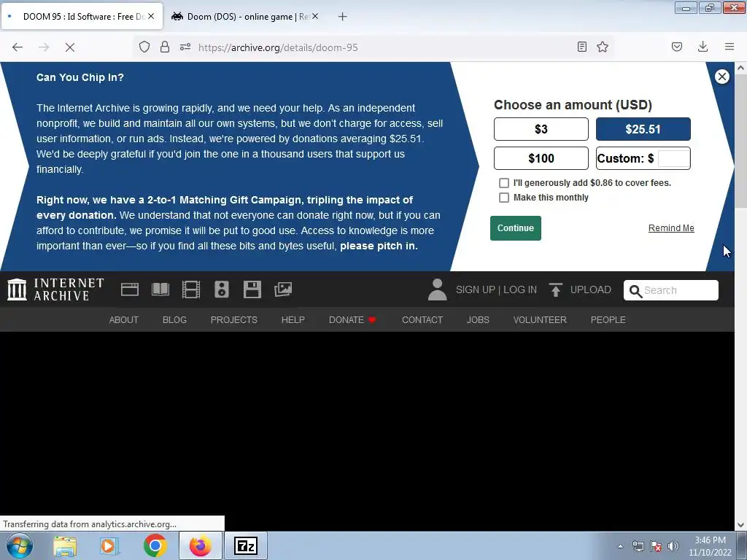Open the PROJECTS menu item
The height and width of the screenshot is (560, 747).
pyautogui.click(x=234, y=320)
